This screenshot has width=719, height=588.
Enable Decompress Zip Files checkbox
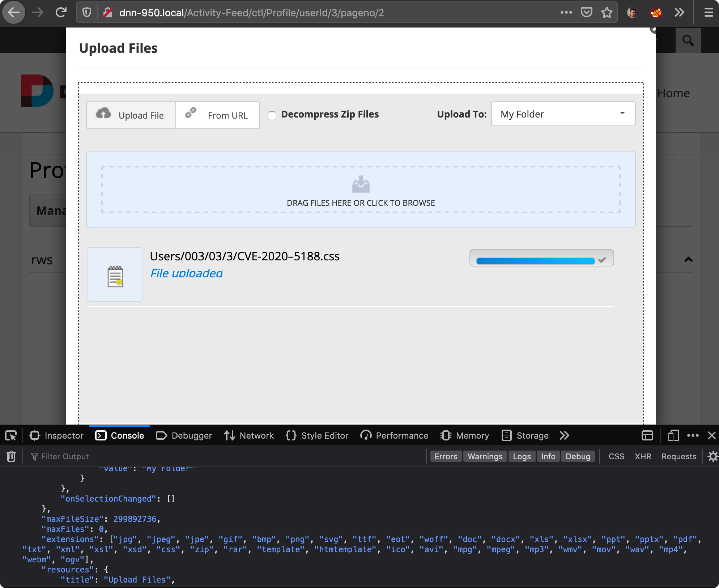(272, 115)
